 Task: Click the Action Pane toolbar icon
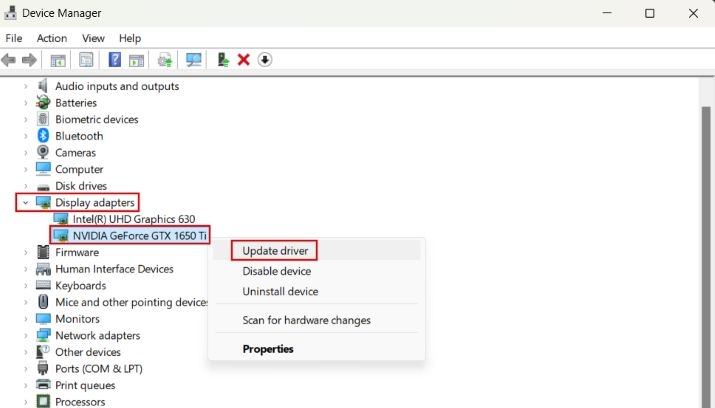click(x=136, y=60)
